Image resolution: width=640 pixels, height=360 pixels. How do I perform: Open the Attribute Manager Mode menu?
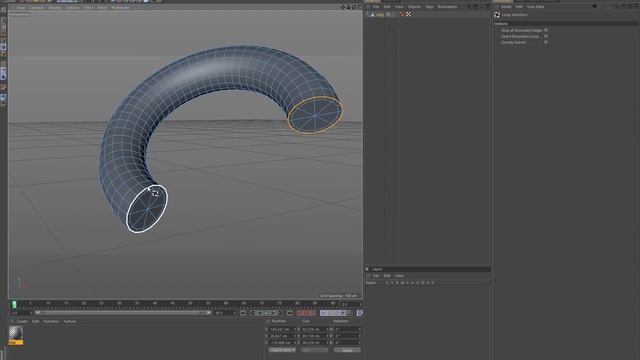[506, 7]
